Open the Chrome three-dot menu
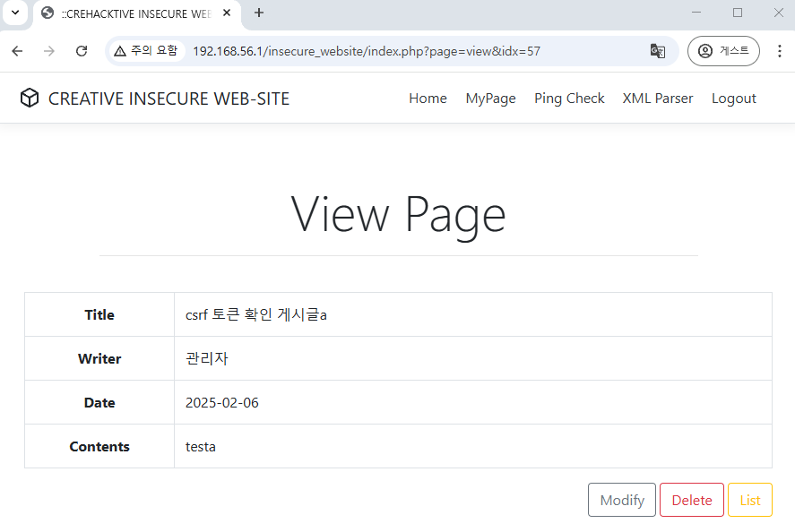795x532 pixels. (x=779, y=51)
